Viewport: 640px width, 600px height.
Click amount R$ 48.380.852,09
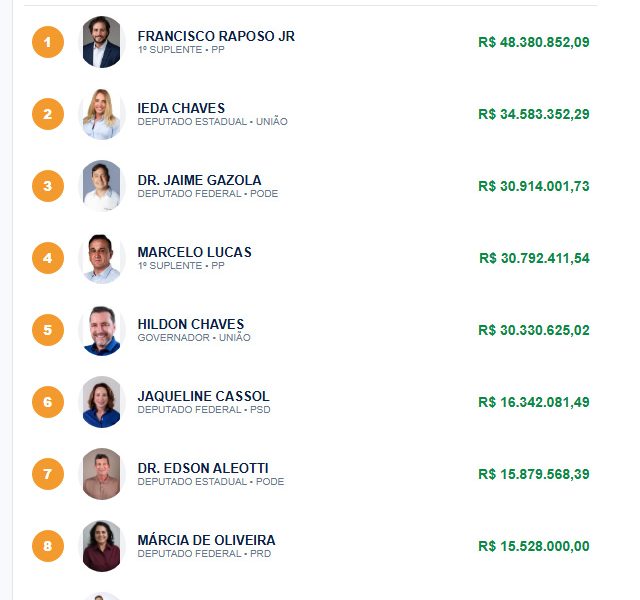pos(534,42)
